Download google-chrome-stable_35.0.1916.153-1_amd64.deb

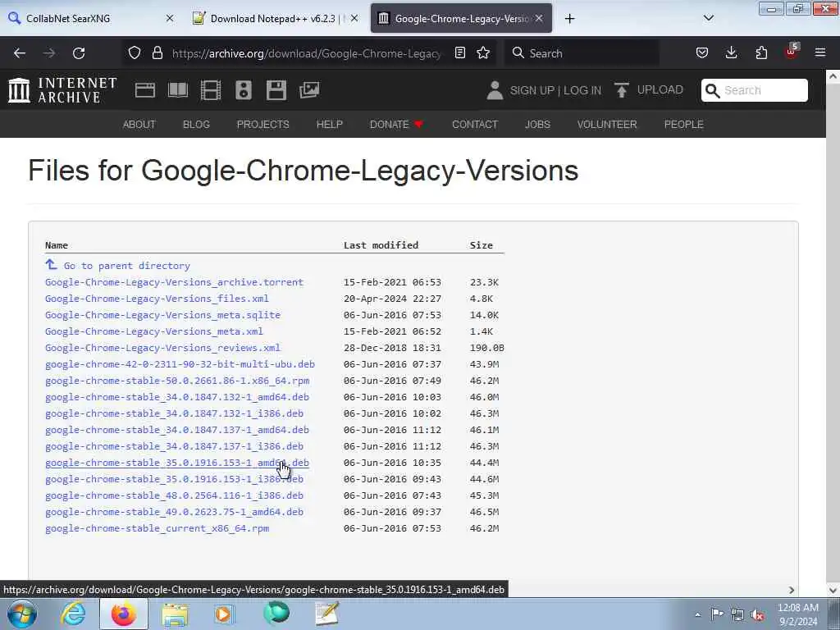click(x=177, y=463)
